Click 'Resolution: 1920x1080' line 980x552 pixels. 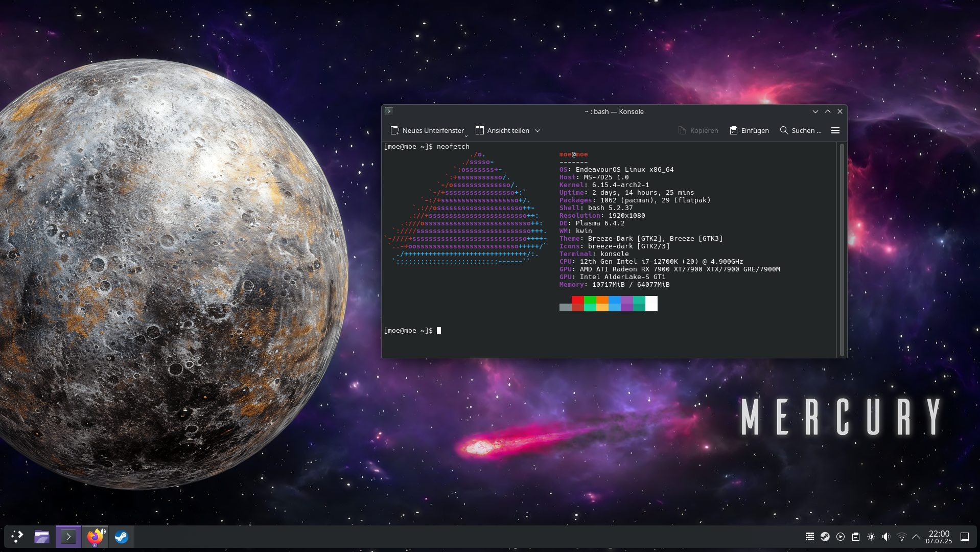[x=602, y=216]
